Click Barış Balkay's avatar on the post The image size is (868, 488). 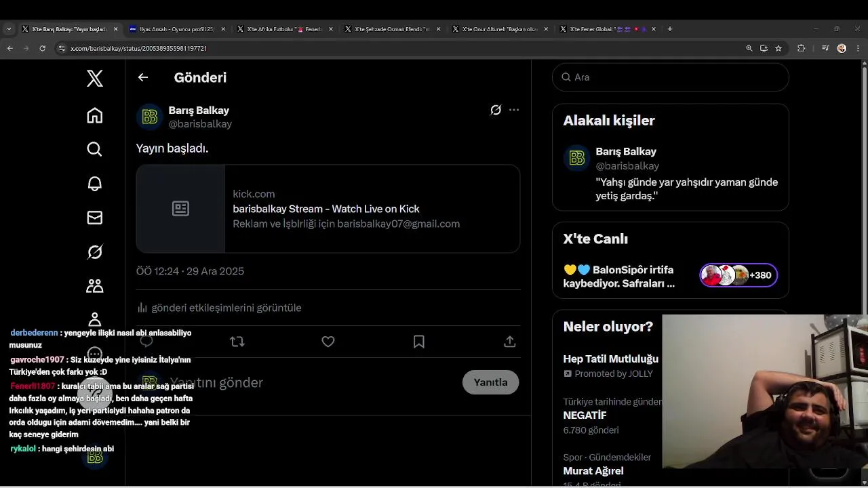click(x=150, y=117)
